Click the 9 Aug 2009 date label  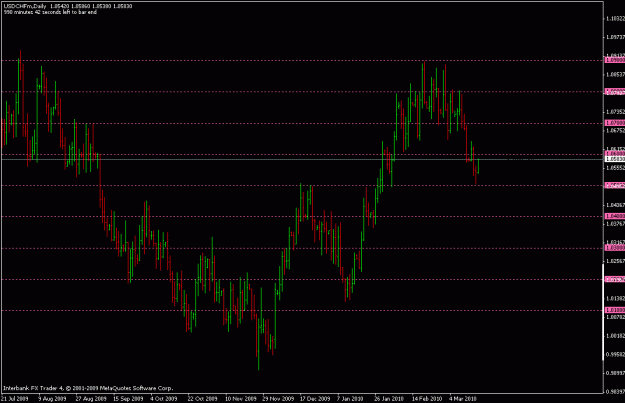(52, 398)
